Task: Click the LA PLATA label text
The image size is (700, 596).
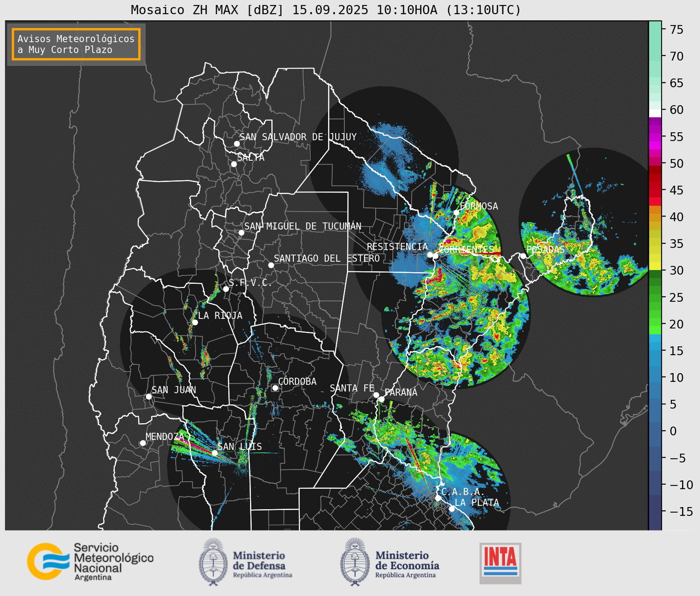Action: [477, 503]
